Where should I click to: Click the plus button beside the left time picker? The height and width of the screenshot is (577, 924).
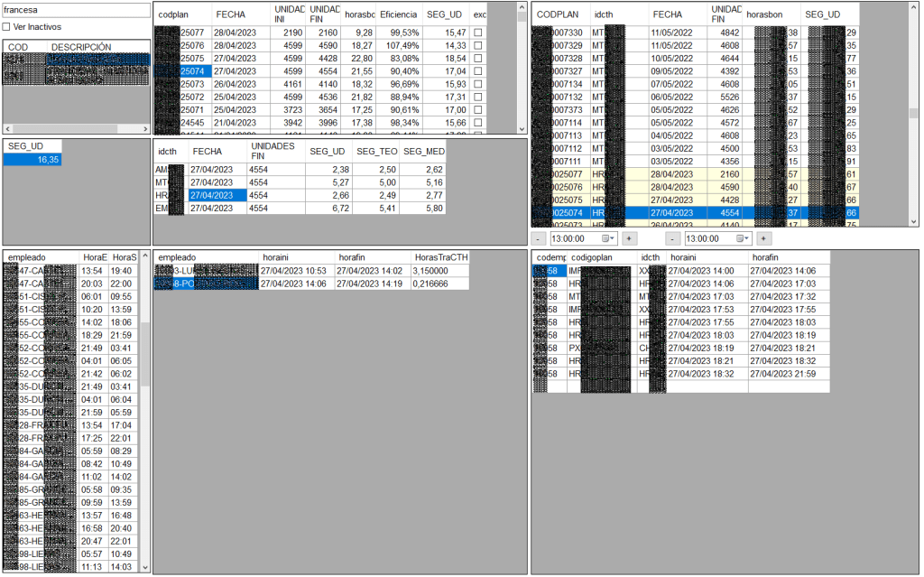tap(629, 238)
